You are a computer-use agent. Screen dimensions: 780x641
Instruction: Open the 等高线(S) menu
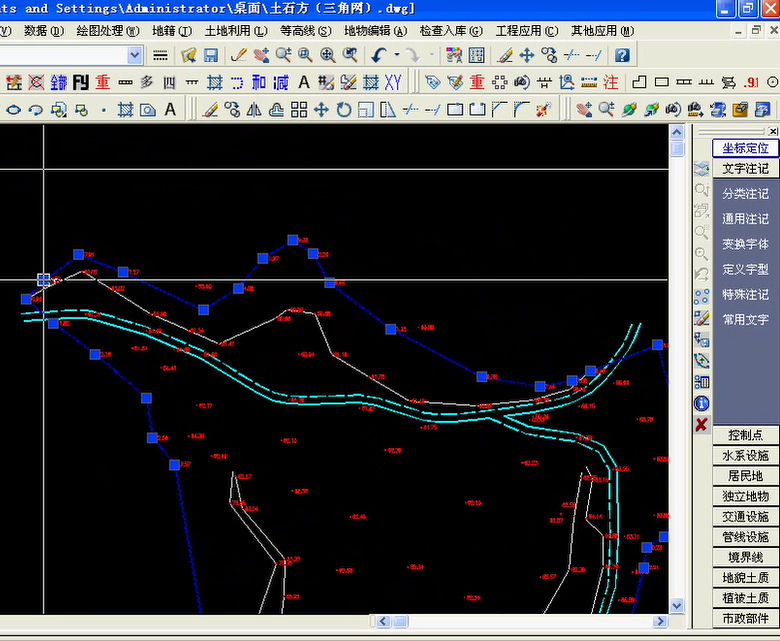305,31
